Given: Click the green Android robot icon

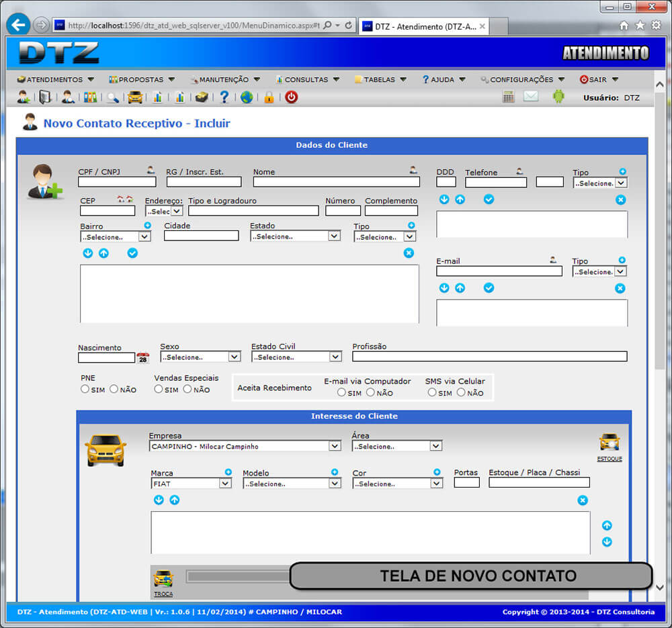Looking at the screenshot, I should [558, 97].
